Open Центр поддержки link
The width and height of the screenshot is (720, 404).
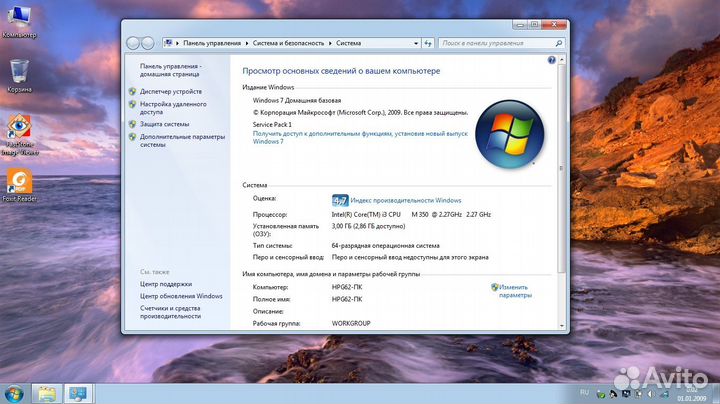click(x=166, y=284)
